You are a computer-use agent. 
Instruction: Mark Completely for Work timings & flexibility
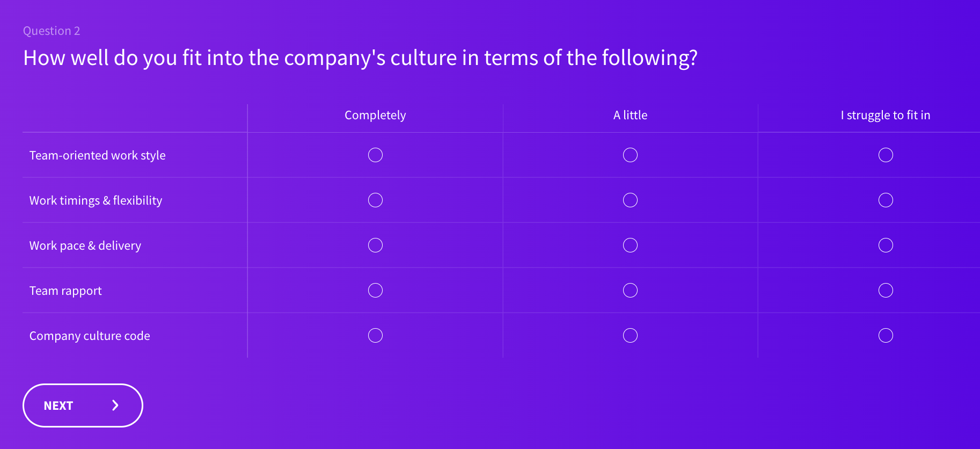pyautogui.click(x=375, y=200)
